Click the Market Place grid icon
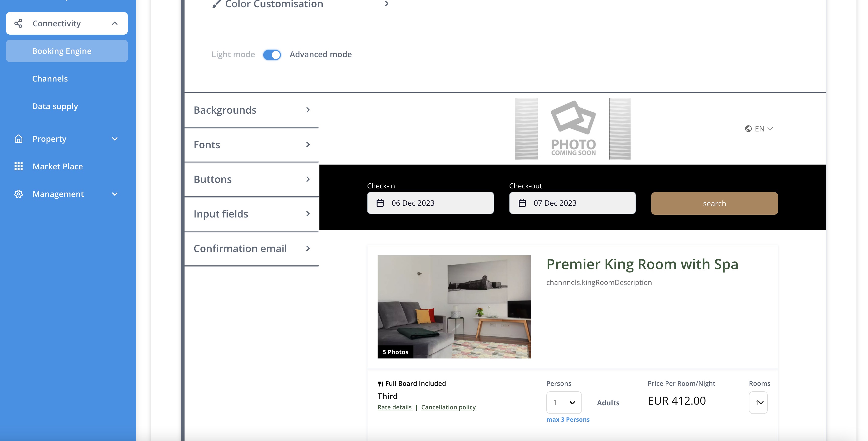868x441 pixels. point(18,166)
